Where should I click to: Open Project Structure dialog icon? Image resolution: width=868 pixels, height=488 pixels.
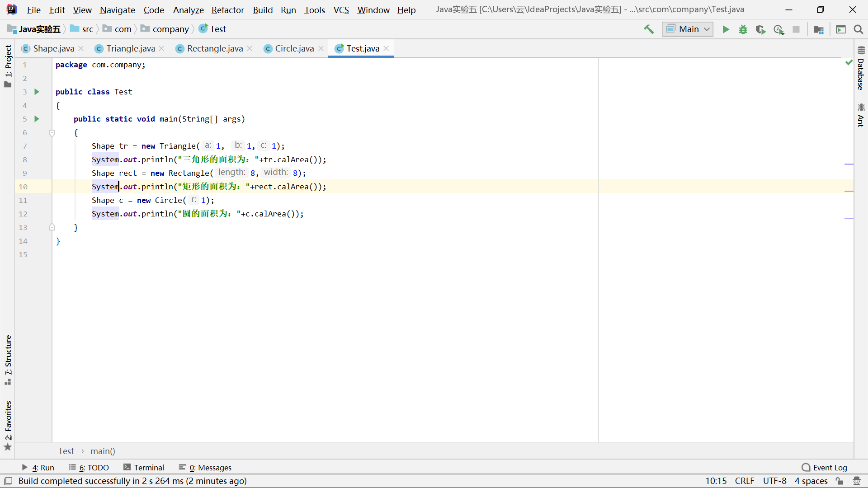[x=819, y=29]
